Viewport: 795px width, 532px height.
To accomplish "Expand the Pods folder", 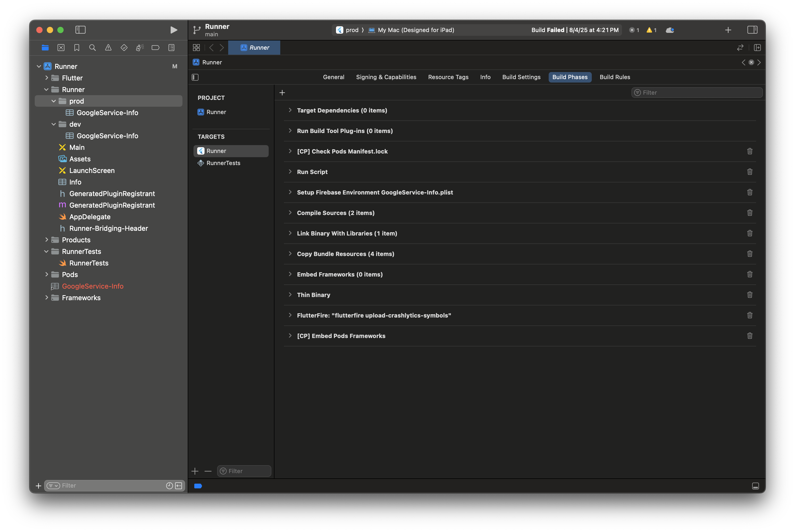I will click(47, 274).
